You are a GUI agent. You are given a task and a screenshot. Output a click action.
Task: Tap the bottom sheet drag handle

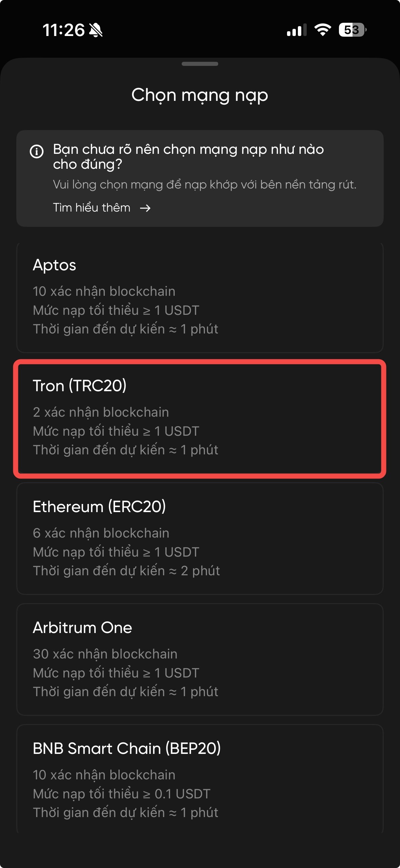coord(200,64)
